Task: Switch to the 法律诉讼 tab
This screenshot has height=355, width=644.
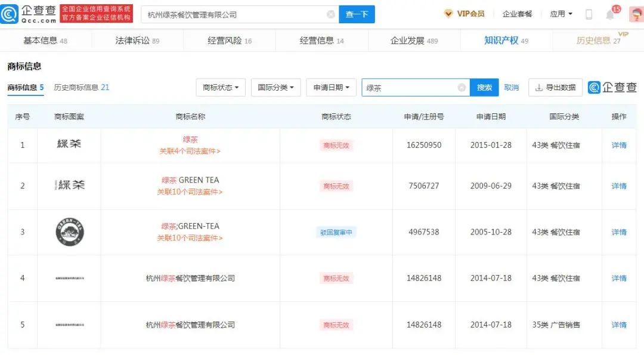Action: point(137,40)
